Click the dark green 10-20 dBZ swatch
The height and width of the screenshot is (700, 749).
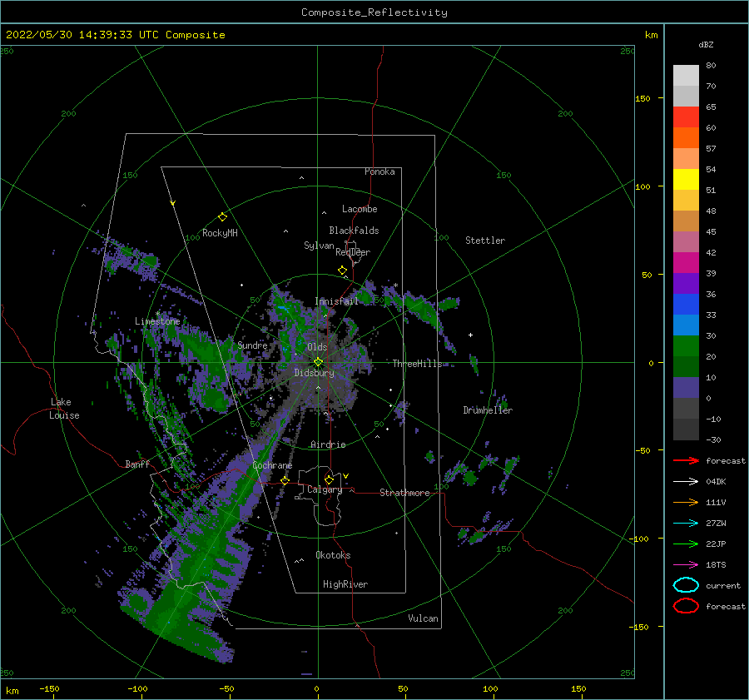tap(686, 367)
